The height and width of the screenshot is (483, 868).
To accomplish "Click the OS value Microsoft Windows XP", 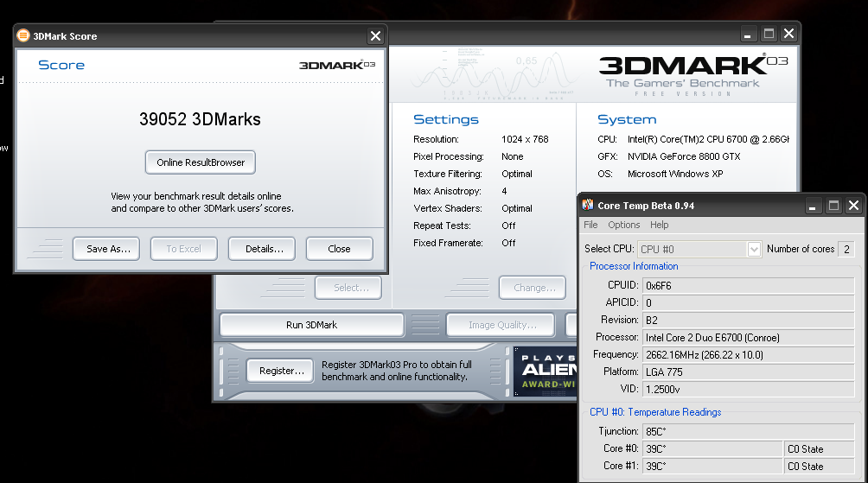I will tap(675, 174).
